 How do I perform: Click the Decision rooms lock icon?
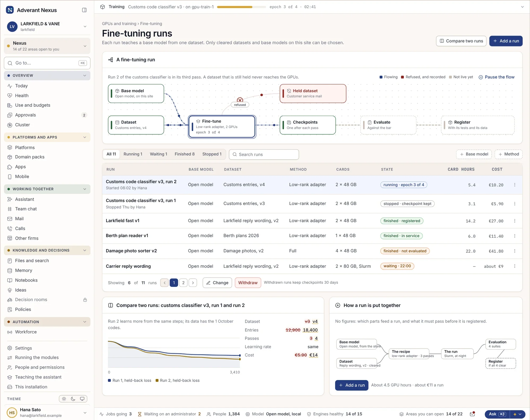(x=85, y=300)
